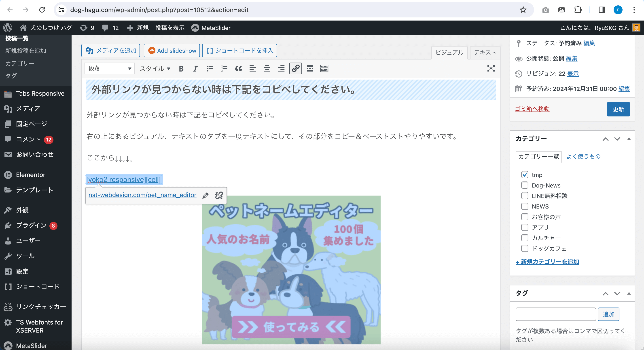The height and width of the screenshot is (350, 644).
Task: Click the 追加 tag add button
Action: pyautogui.click(x=608, y=314)
